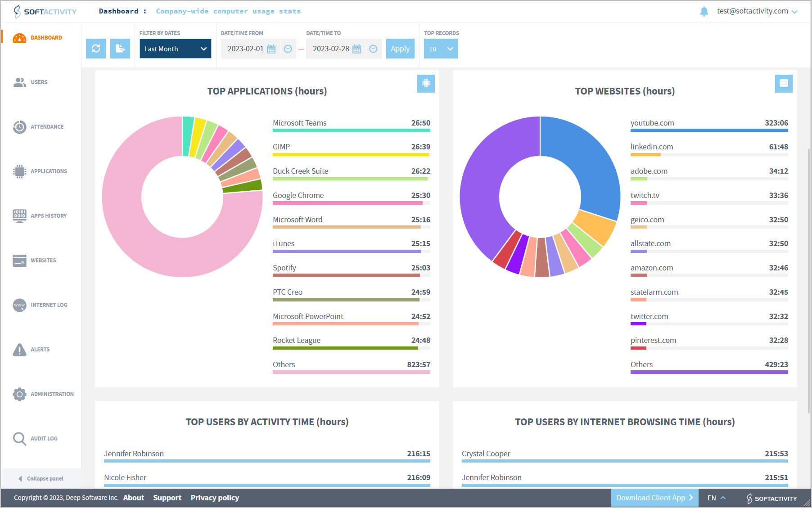Screen dimensions: 812x508
Task: Click Download Client App button
Action: tap(654, 498)
